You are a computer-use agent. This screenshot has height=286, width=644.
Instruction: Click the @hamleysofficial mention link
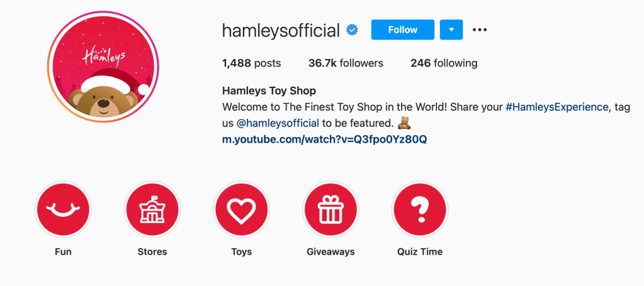point(278,123)
